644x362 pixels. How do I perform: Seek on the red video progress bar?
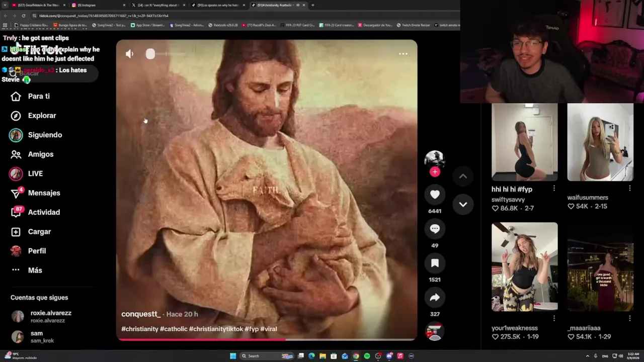coord(267,339)
